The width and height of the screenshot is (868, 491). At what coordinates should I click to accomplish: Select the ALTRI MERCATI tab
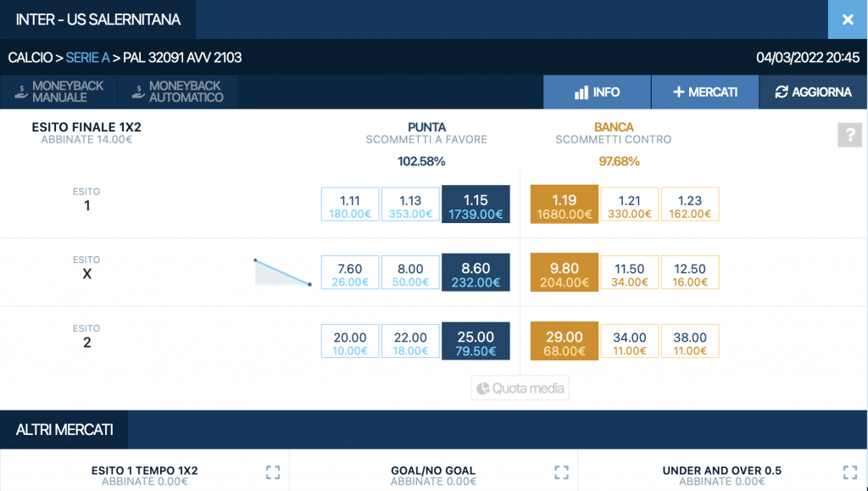point(64,430)
